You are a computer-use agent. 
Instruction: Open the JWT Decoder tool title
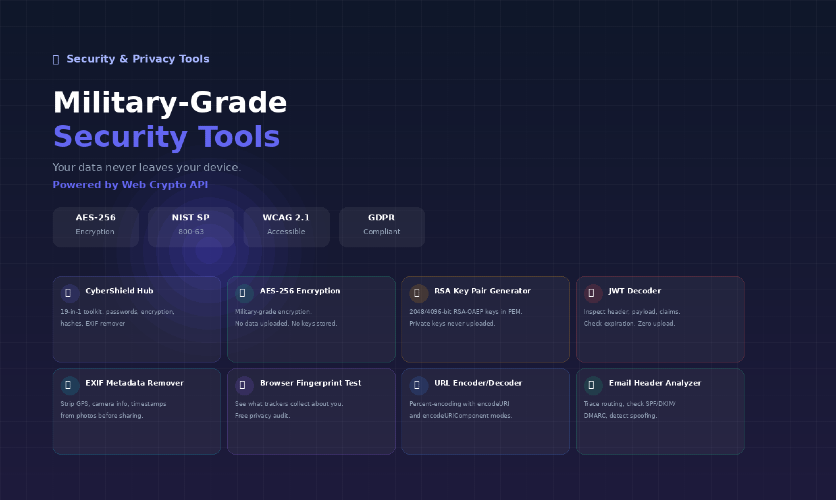click(635, 291)
